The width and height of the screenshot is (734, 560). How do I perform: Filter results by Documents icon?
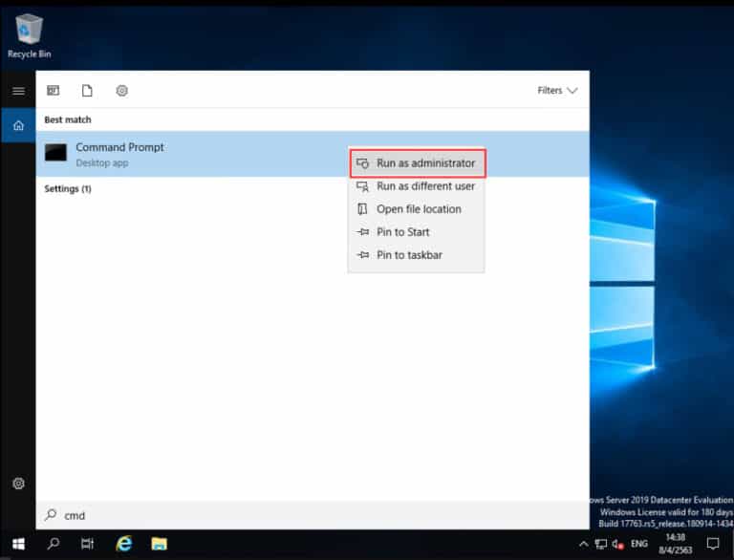coord(87,91)
